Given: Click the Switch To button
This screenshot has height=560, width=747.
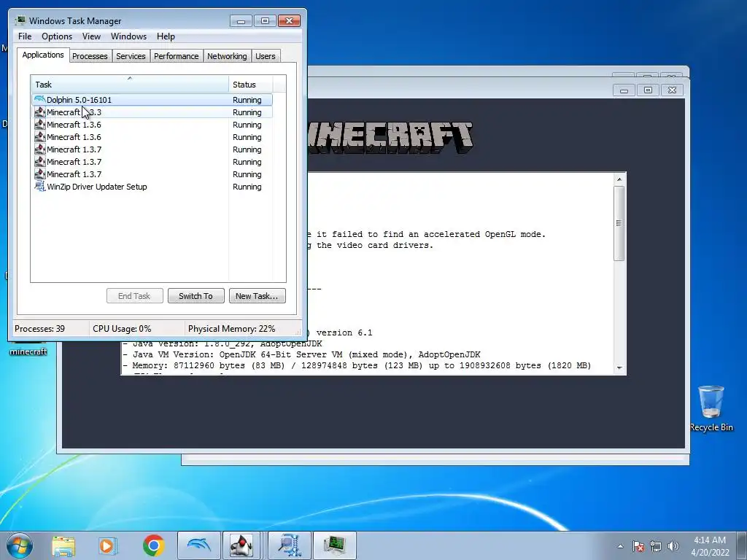Looking at the screenshot, I should [196, 296].
